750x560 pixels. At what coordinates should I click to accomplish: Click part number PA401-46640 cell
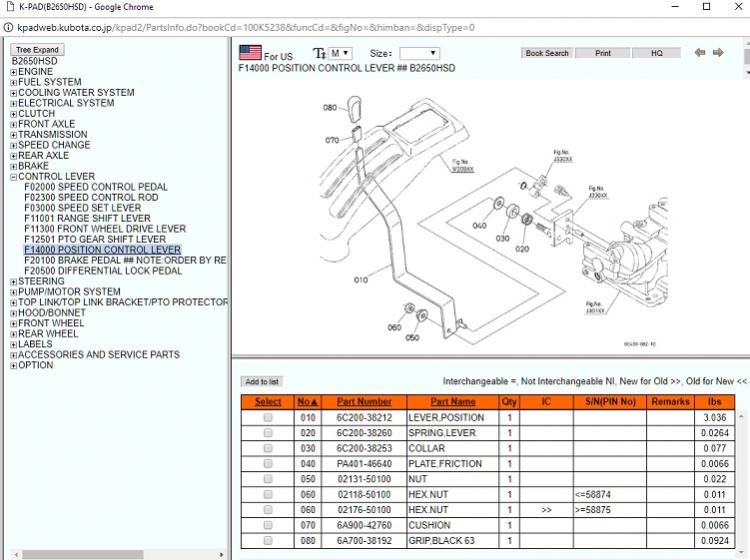click(364, 463)
